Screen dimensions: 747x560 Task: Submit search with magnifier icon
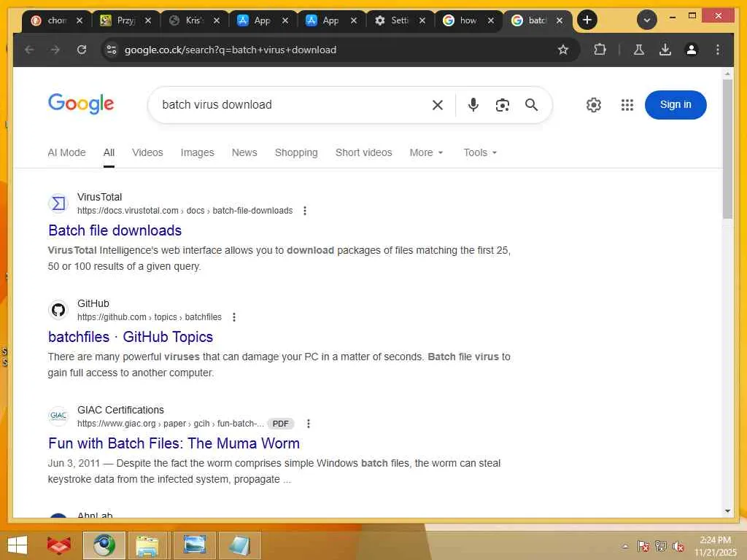532,105
